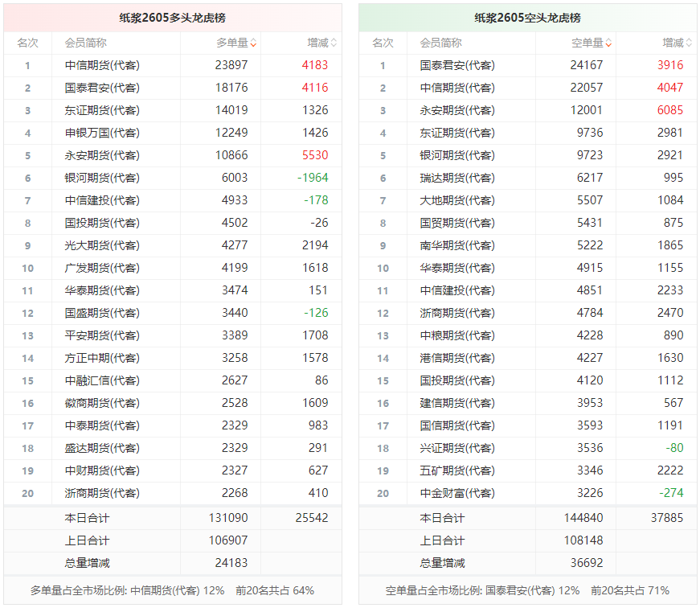The image size is (700, 608).
Task: Click 徽商期货(代客) row name
Action: 102,403
